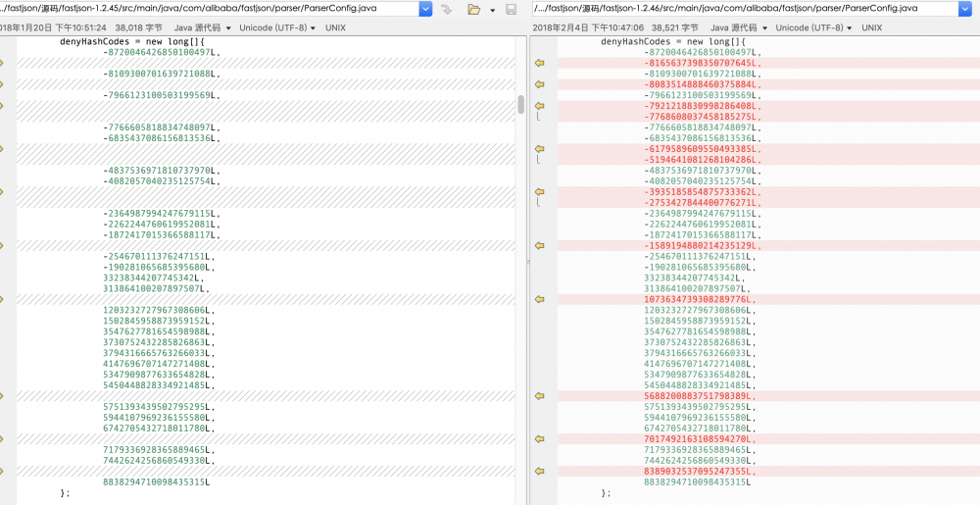This screenshot has height=505, width=980.
Task: Copy the -6179589609550493385L block to left
Action: 539,149
